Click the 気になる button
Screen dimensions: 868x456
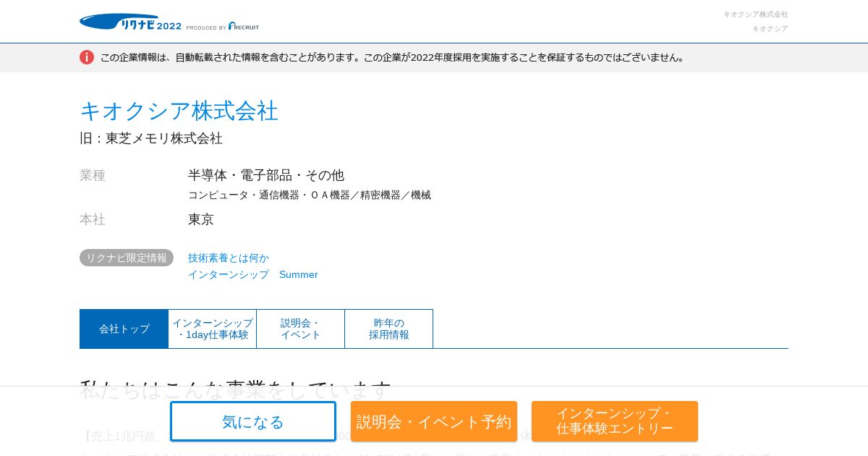[253, 421]
